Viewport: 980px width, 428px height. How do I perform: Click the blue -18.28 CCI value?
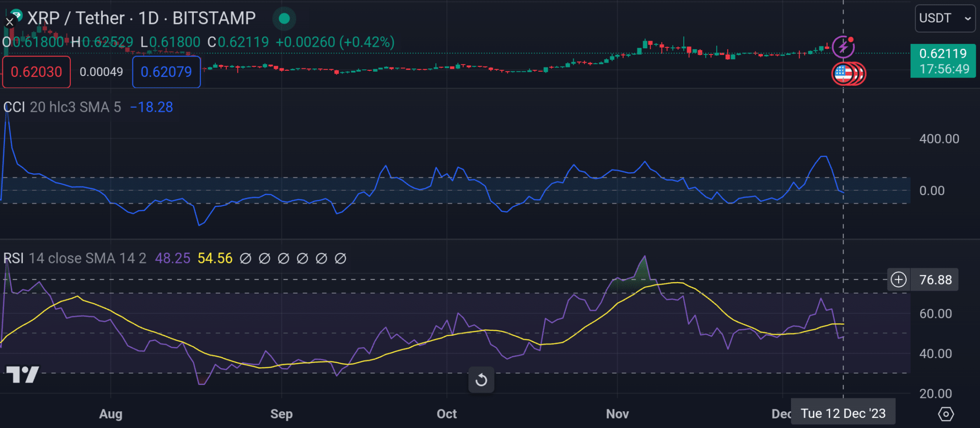pos(151,107)
